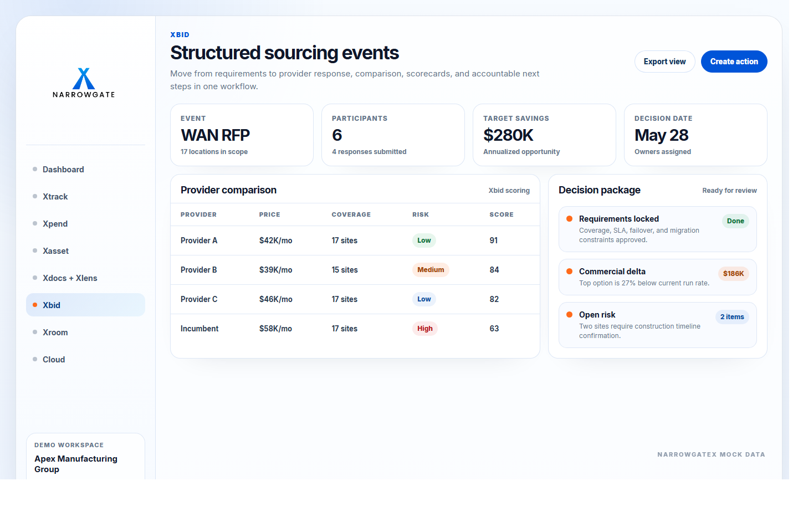
Task: Go to the Xtrack section
Action: (x=85, y=197)
